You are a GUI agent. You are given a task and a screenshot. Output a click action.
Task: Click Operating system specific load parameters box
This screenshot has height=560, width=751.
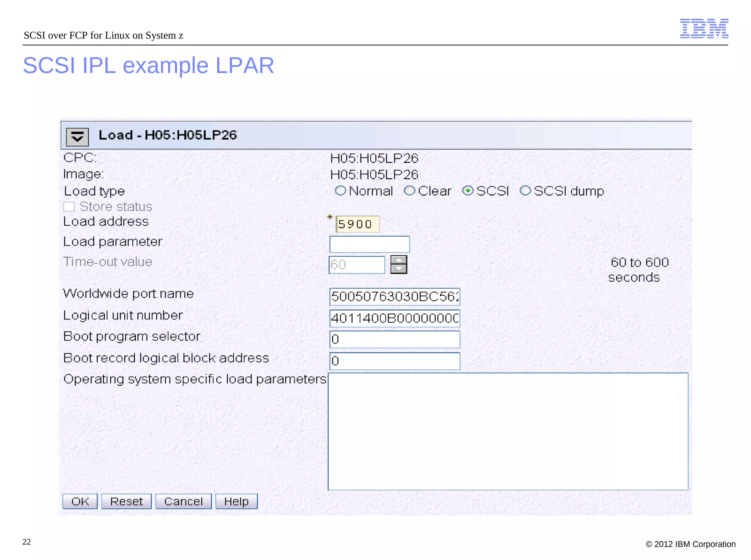[508, 432]
